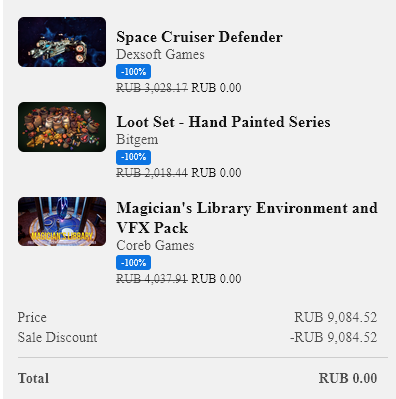Click the struck-through RUB 3,028.17 price

[152, 88]
